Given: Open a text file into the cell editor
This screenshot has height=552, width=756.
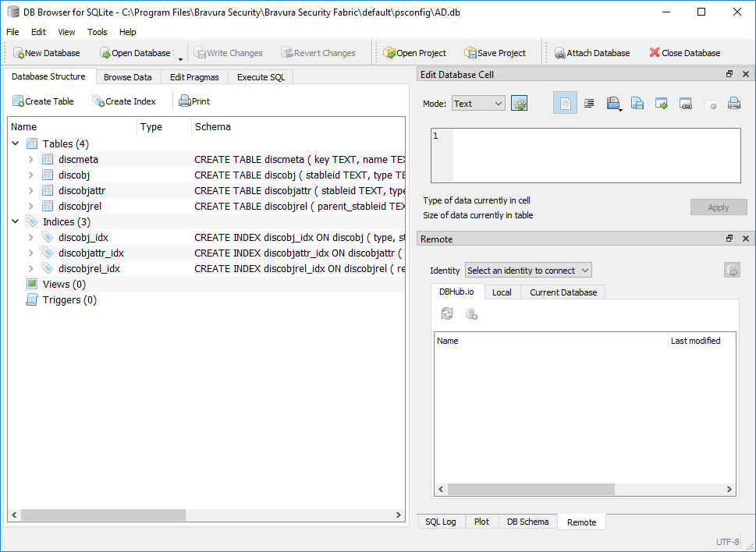Looking at the screenshot, I should pos(613,102).
